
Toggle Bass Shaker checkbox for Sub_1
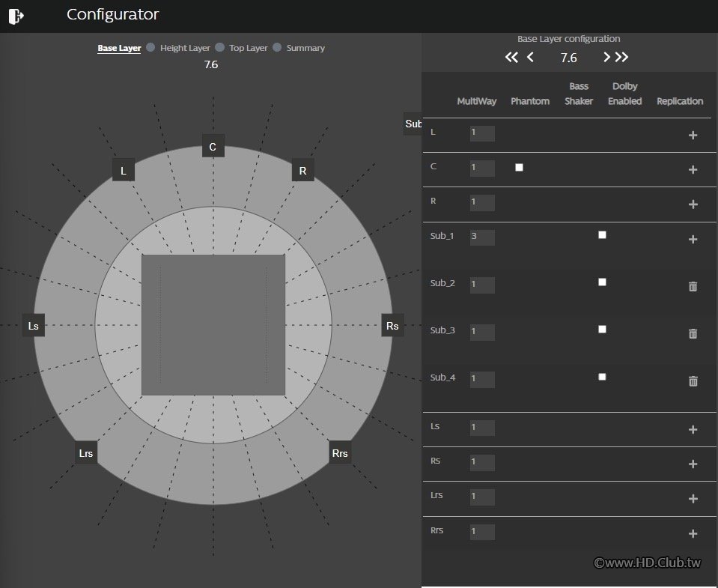[x=602, y=235]
